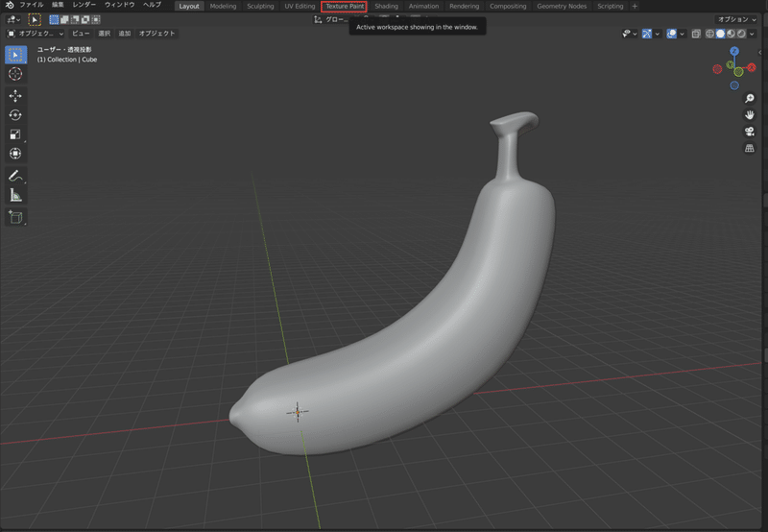Screen dimensions: 768x532
Task: Choose the intersect-selection mode icon
Action: 96,19
